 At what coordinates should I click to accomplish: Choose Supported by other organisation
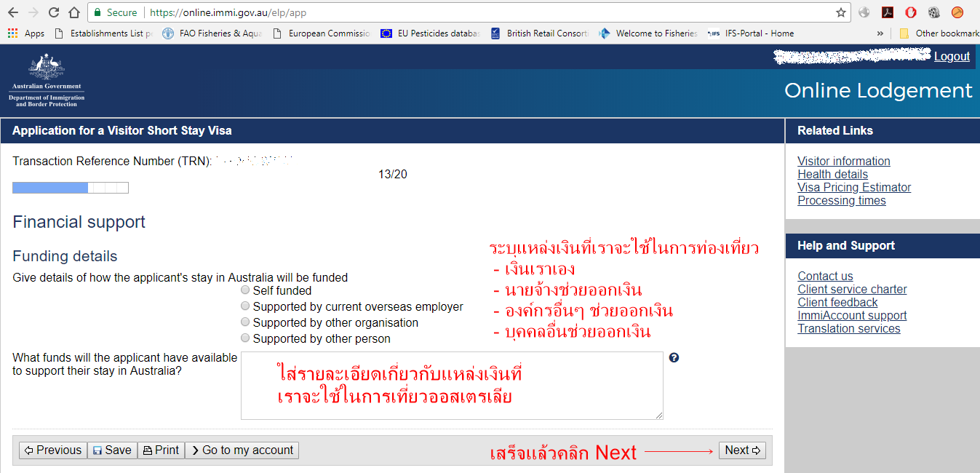point(245,322)
